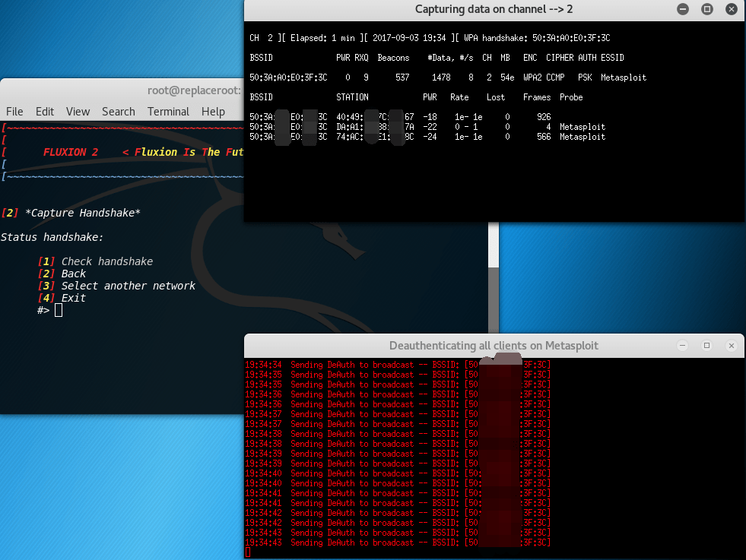Minimize the Deauthenticating clients window
This screenshot has height=560, width=746.
(x=682, y=345)
